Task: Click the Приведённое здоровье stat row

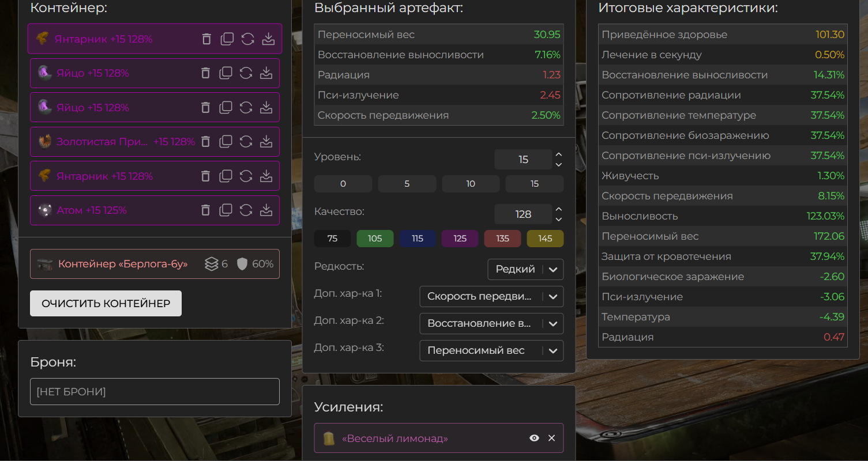Action: 723,35
